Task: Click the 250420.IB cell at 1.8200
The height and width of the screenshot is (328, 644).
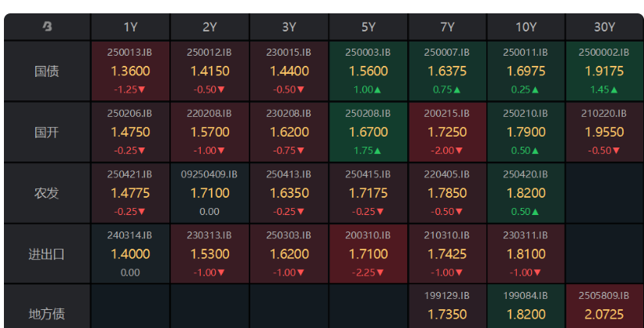Action: [x=526, y=193]
